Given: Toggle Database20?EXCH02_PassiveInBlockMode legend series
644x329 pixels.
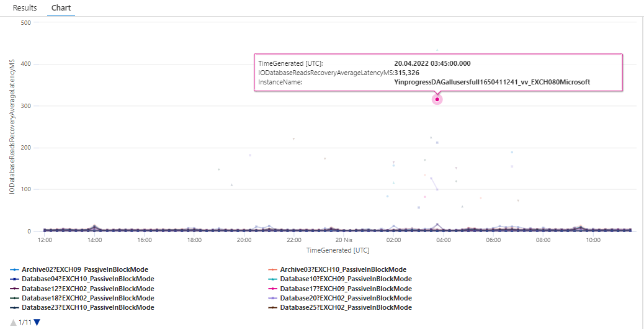Looking at the screenshot, I should click(x=339, y=298).
